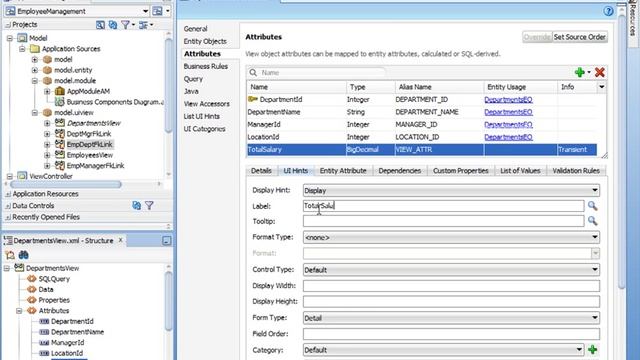
Task: Open the Display Hint dropdown
Action: [595, 190]
